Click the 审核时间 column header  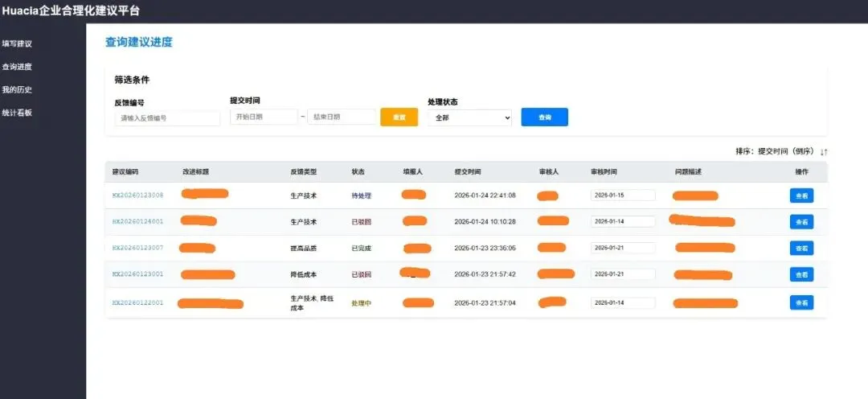click(x=604, y=172)
